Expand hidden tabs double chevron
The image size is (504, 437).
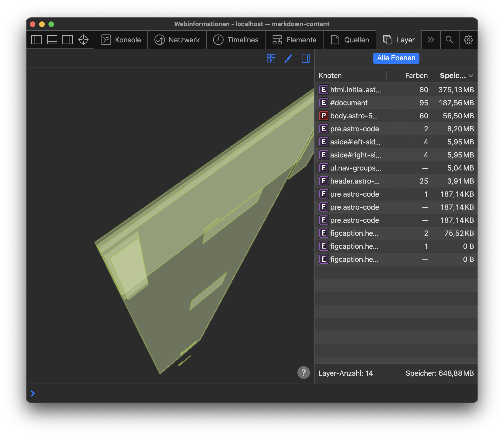(x=431, y=40)
